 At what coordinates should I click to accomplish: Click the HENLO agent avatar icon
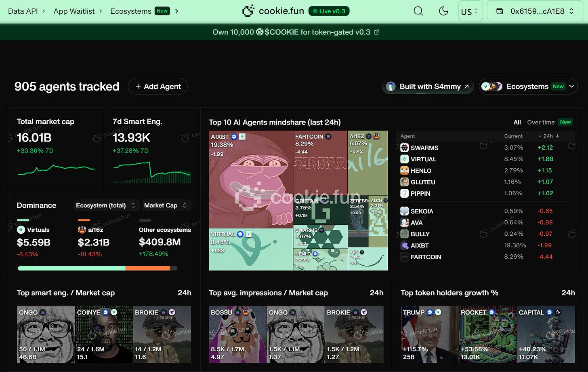(x=404, y=171)
